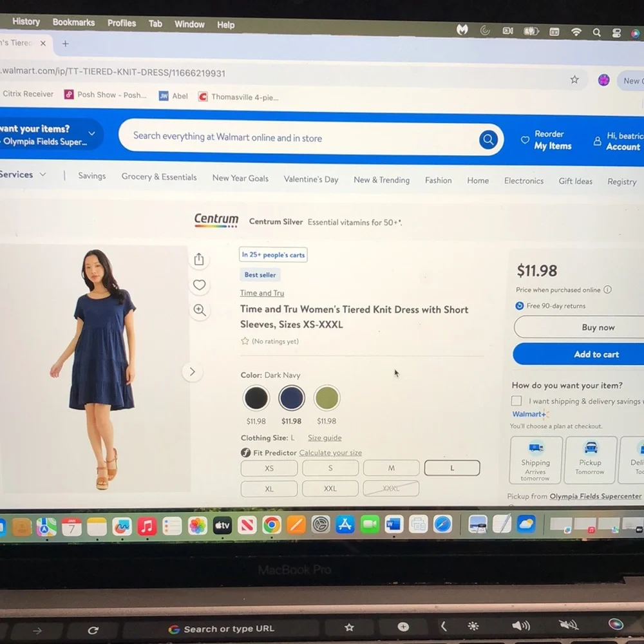The width and height of the screenshot is (644, 644).
Task: Open Maps from the dock
Action: click(46, 527)
